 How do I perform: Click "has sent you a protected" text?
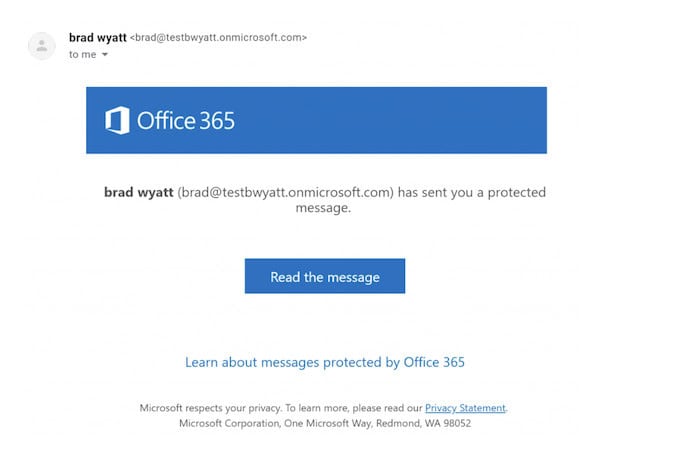[472, 192]
